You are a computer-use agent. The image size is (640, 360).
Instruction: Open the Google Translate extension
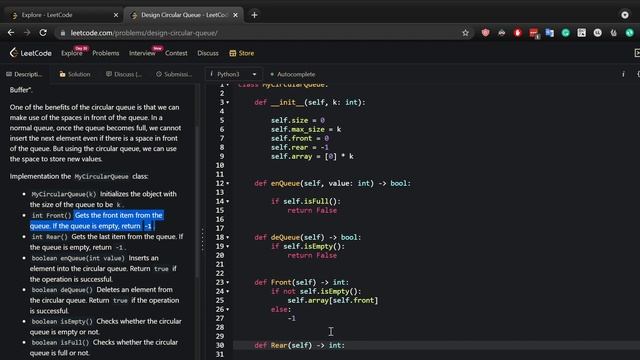coord(550,33)
